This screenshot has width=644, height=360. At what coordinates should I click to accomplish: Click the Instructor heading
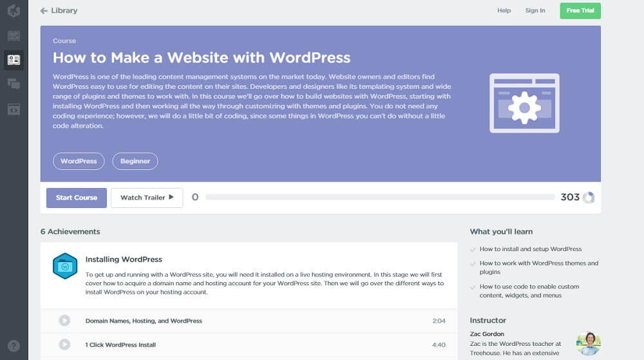488,320
